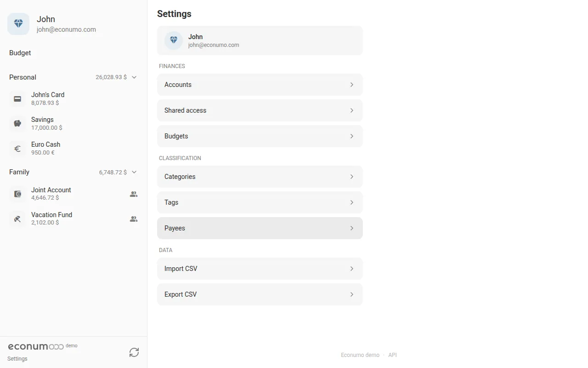Screen dimensions: 588x368
Task: Select the Budgets settings row label
Action: click(176, 136)
